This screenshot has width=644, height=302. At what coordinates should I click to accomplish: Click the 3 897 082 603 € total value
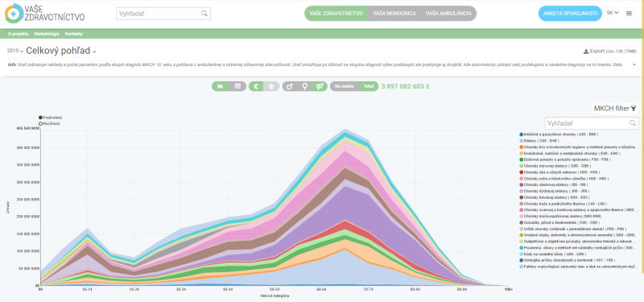pyautogui.click(x=406, y=86)
